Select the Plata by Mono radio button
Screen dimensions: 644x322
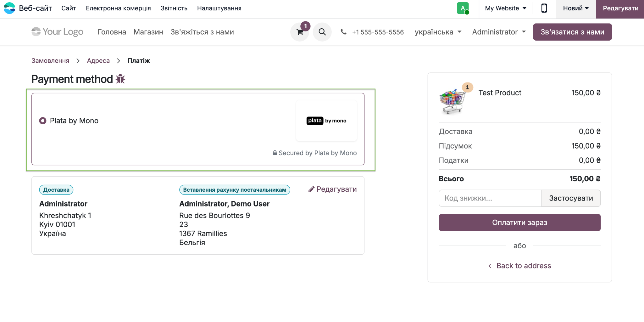[x=43, y=121]
